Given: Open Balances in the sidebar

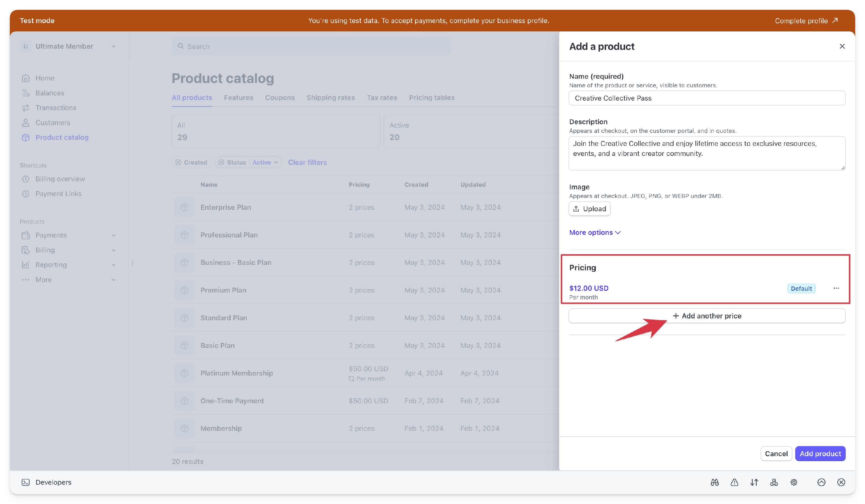Looking at the screenshot, I should tap(50, 93).
